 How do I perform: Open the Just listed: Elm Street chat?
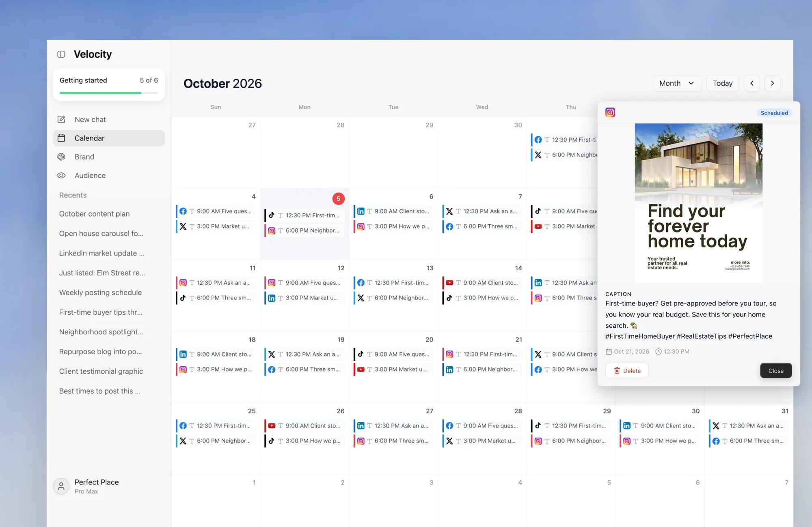tap(102, 273)
